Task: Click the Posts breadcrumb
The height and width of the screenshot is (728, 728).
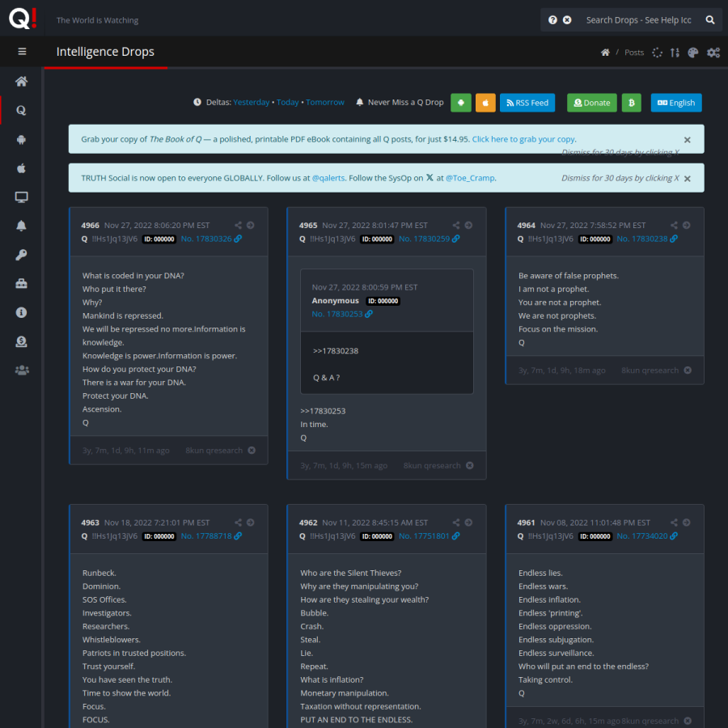Action: (633, 53)
